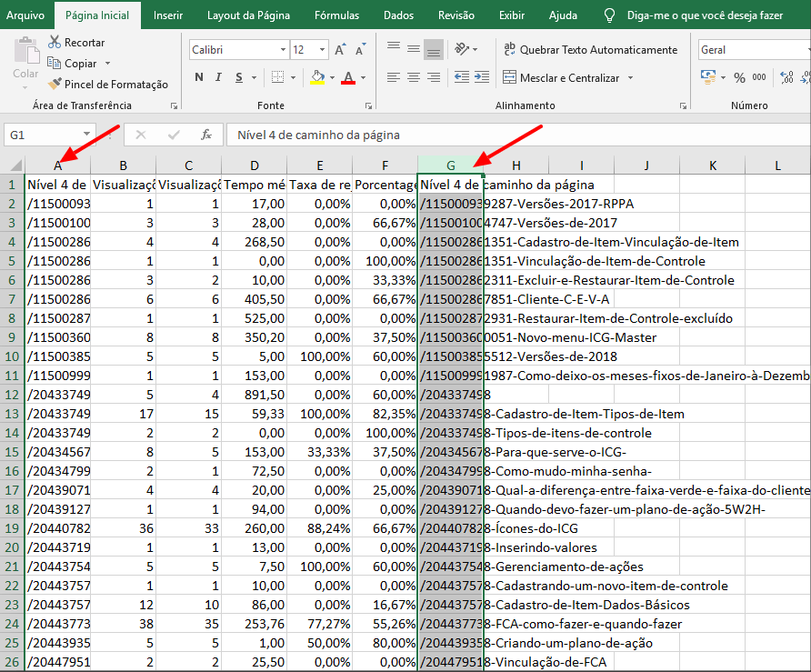The image size is (811, 672).
Task: Open font color dropdown arrow
Action: click(363, 77)
